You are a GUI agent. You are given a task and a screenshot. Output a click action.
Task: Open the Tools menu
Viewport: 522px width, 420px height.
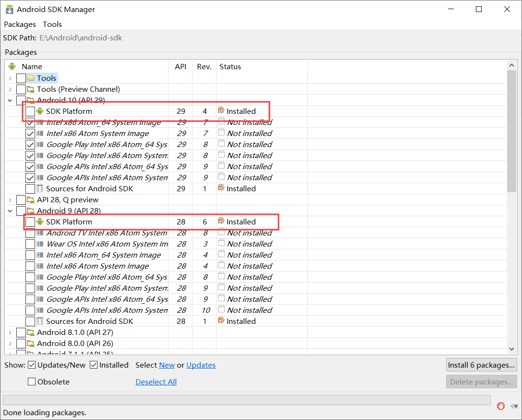pos(52,25)
